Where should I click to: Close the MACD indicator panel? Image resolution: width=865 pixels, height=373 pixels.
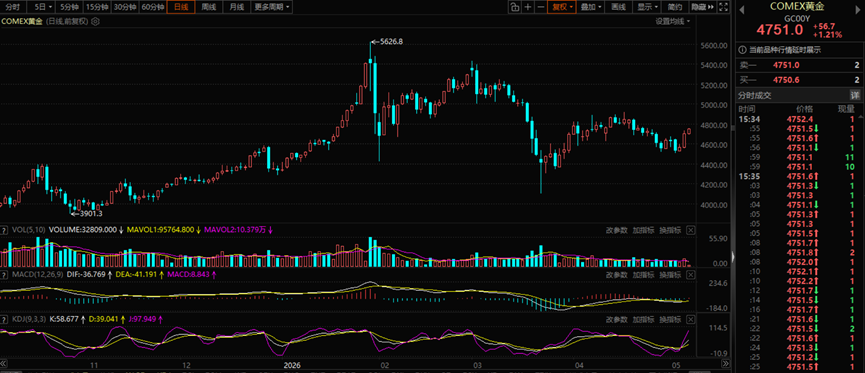691,274
